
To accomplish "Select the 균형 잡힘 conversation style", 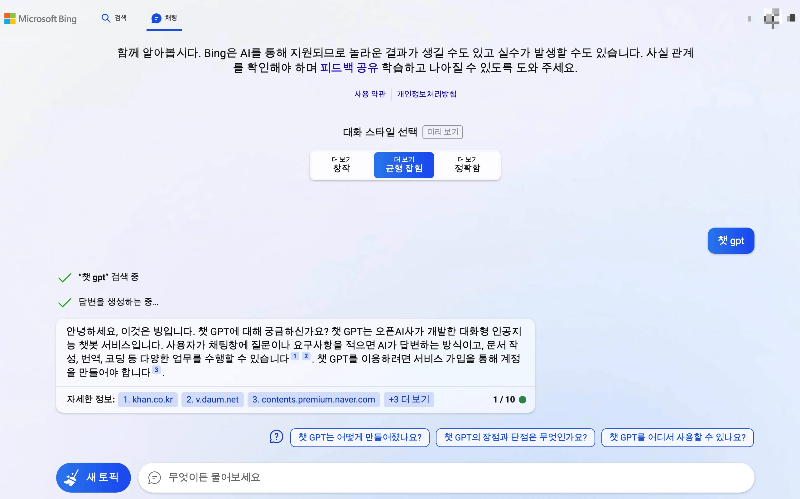I will click(x=404, y=165).
